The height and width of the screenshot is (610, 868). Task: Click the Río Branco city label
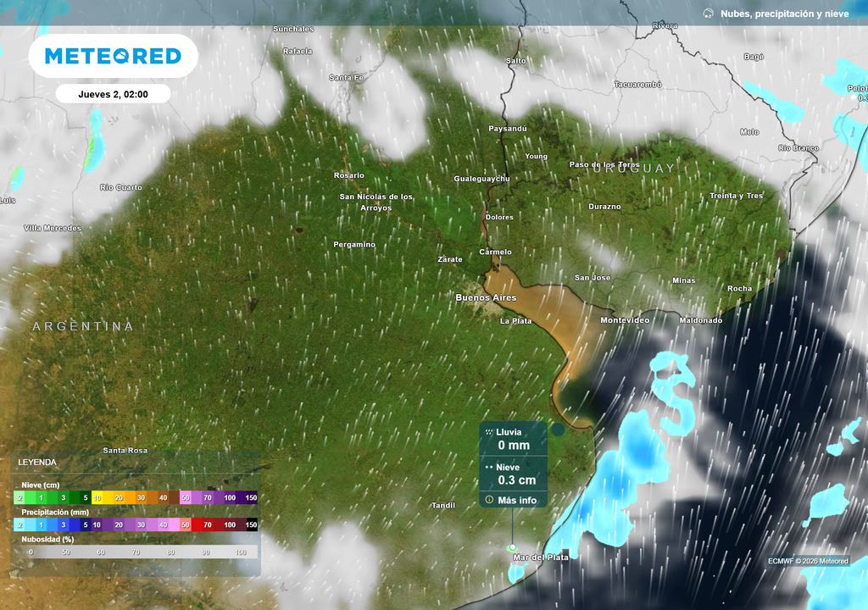pos(798,147)
